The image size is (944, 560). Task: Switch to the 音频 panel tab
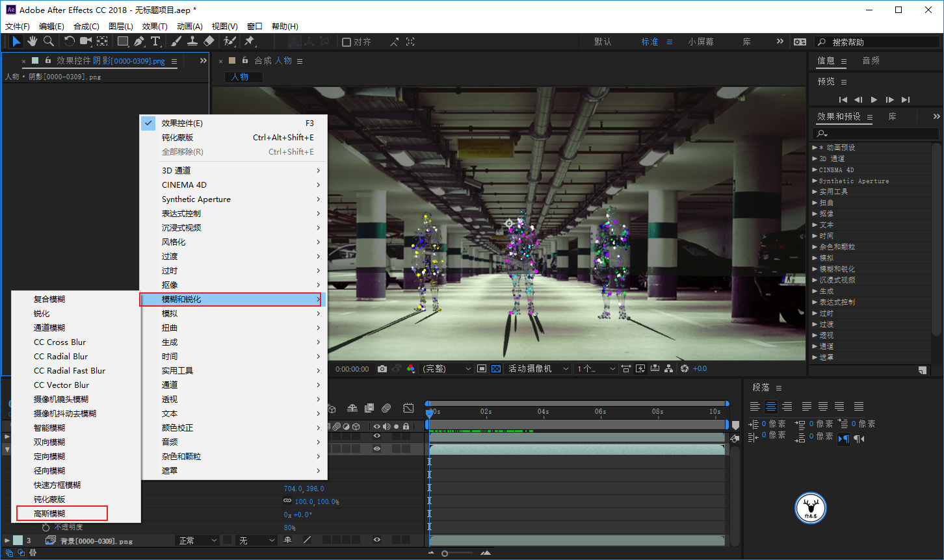pyautogui.click(x=871, y=60)
